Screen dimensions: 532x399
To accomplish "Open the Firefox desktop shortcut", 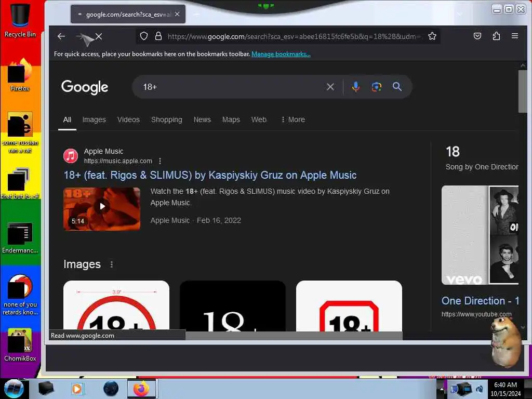I will click(20, 75).
